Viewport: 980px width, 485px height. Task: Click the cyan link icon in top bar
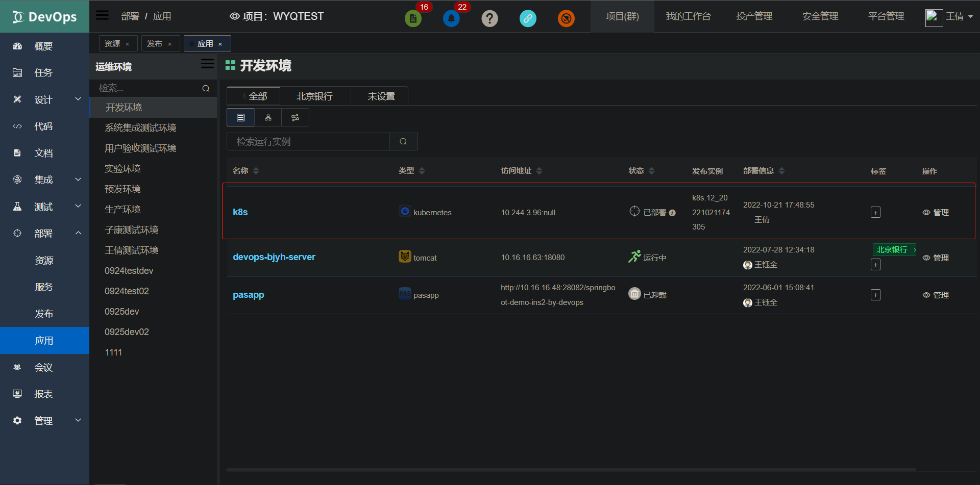[528, 18]
